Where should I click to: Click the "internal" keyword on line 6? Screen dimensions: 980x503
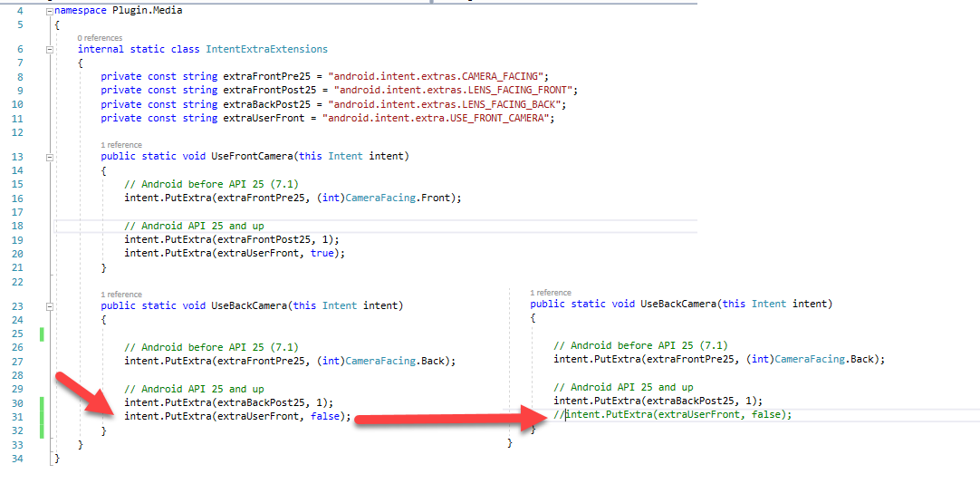(x=101, y=49)
